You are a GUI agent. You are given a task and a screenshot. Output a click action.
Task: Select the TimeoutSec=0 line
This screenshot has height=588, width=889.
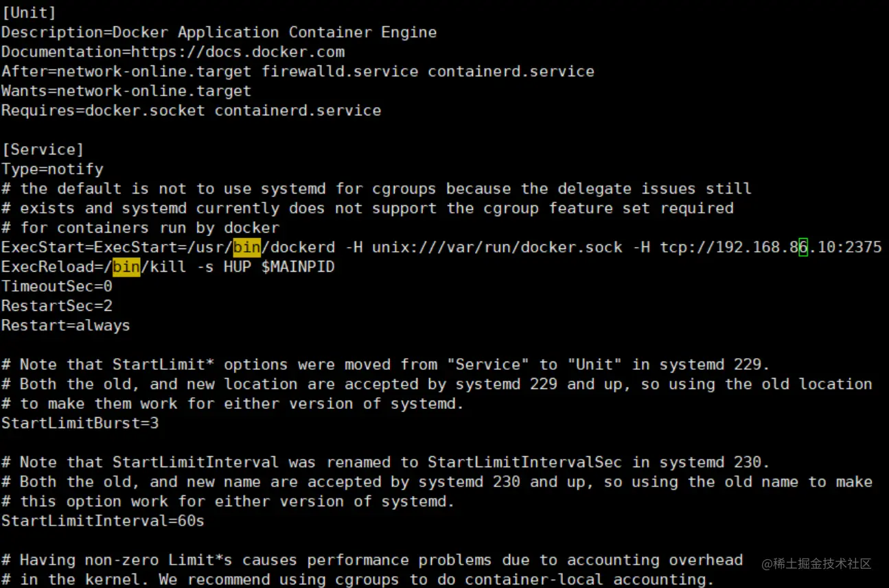click(x=57, y=286)
